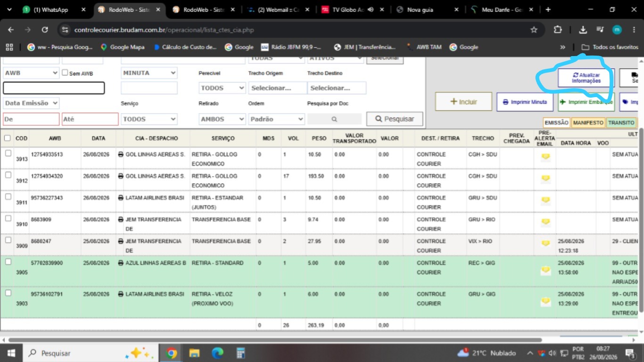Click the EMISSÃO status legend swatch
The image size is (644, 362).
coord(557,123)
